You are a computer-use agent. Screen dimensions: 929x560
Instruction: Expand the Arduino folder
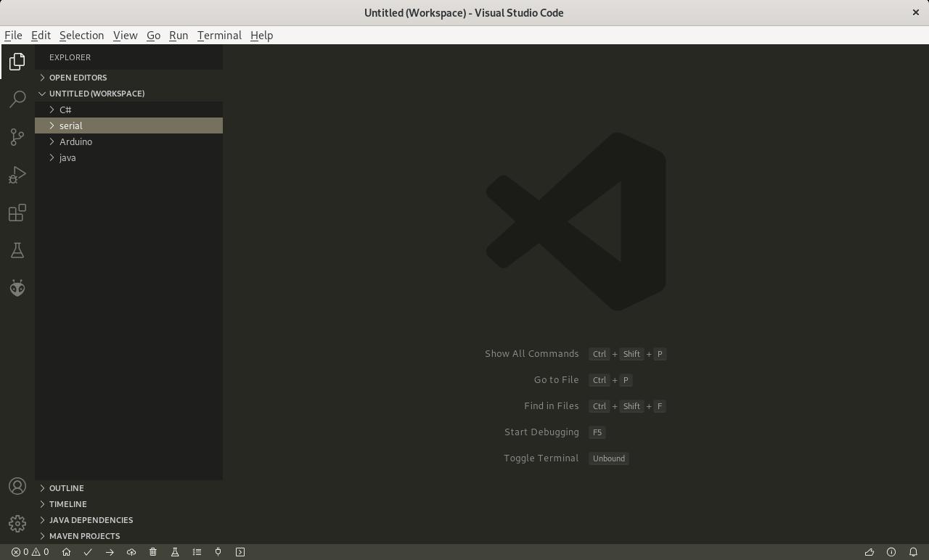[75, 141]
